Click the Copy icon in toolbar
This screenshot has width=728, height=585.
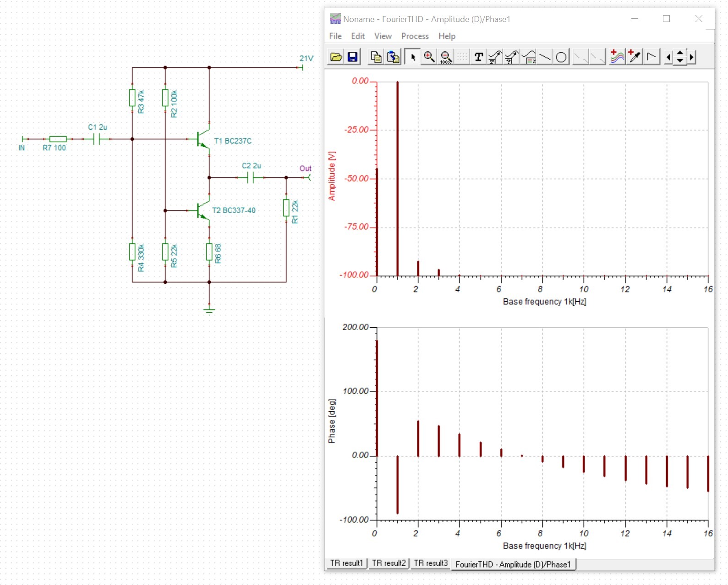point(376,57)
